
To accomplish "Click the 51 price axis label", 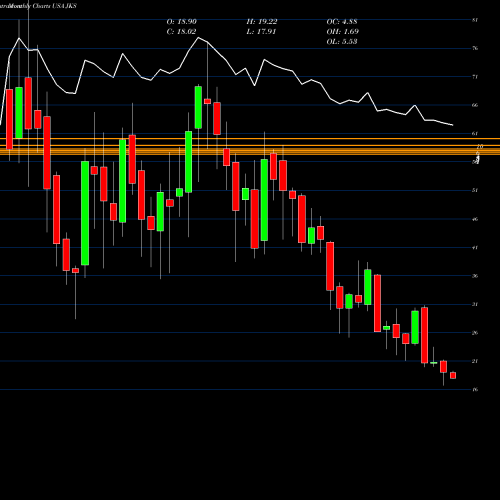I will coord(475,190).
